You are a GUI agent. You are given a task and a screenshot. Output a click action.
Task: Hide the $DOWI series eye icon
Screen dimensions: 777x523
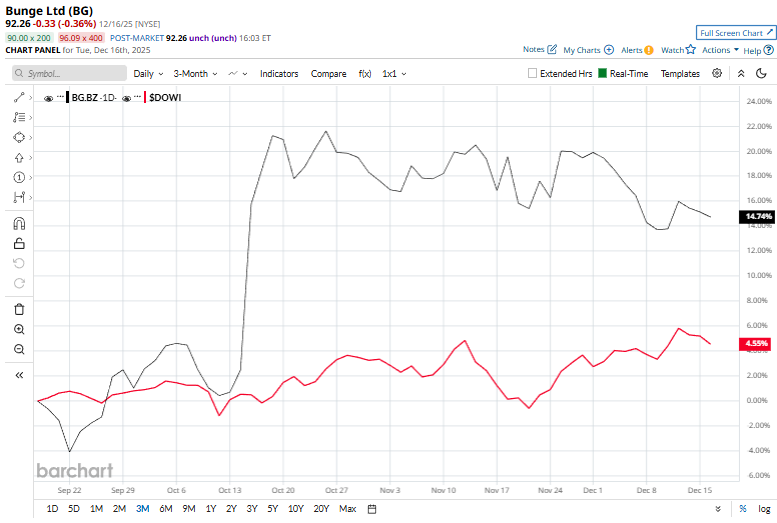pyautogui.click(x=126, y=98)
